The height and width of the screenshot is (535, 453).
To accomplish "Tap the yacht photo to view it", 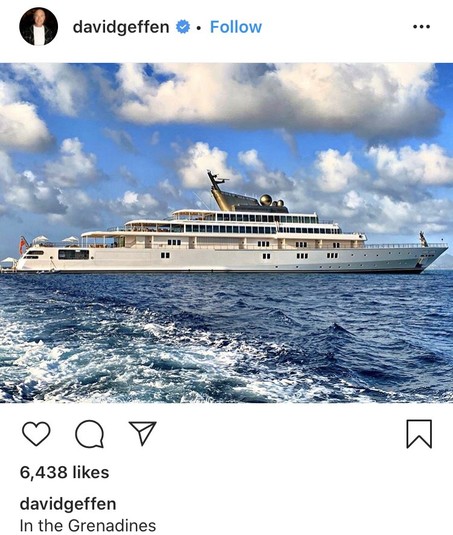I will (x=226, y=233).
